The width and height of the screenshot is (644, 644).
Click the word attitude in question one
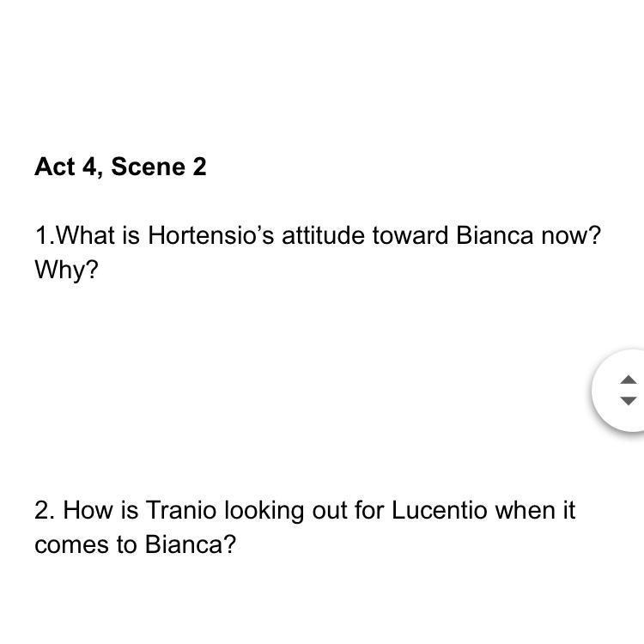point(323,235)
